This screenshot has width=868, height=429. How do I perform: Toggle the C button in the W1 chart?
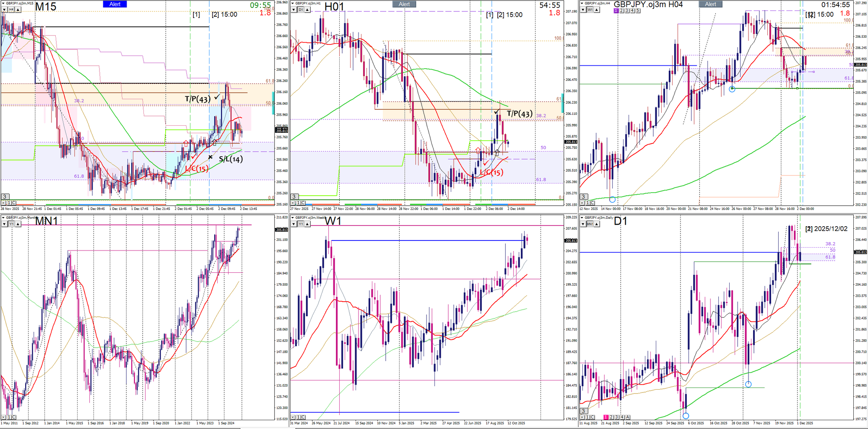pos(303,417)
